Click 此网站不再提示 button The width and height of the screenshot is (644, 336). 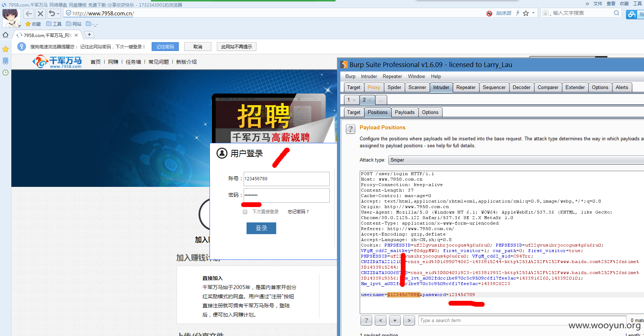[237, 47]
